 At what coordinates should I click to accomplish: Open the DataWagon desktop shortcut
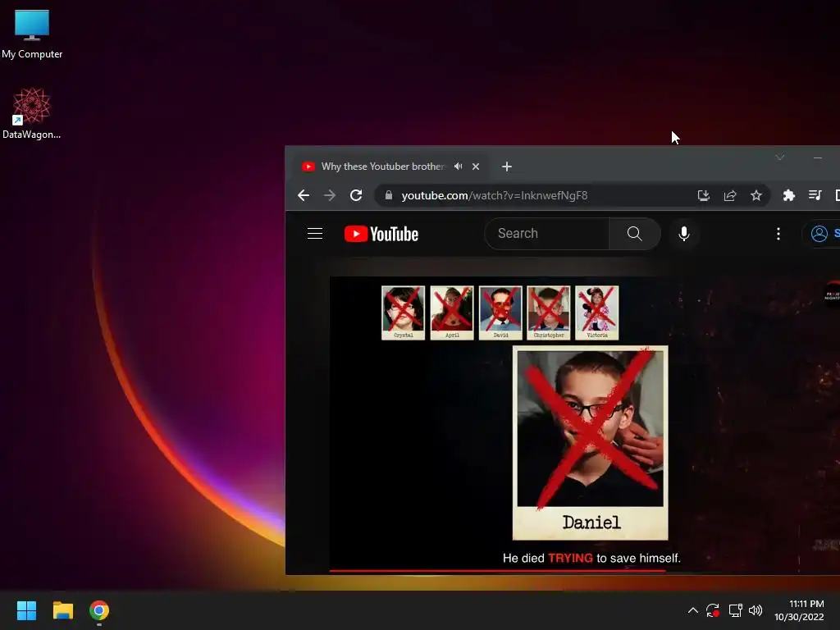(32, 113)
